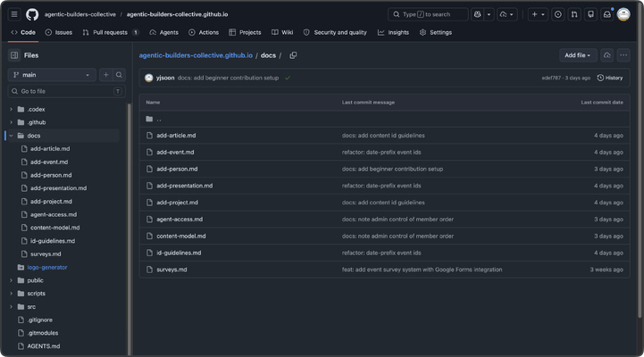The image size is (644, 357).
Task: Open AGENTS.md in the file tree
Action: coord(44,346)
